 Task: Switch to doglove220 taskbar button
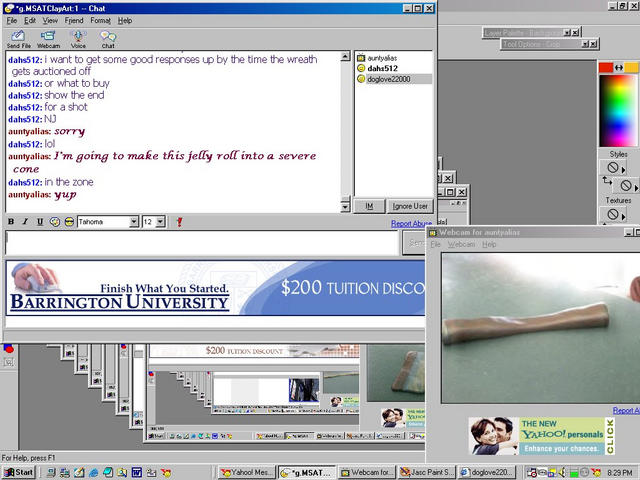click(487, 472)
